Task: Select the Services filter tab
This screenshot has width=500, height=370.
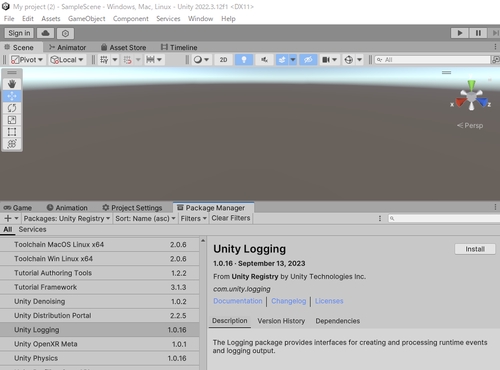Action: 32,229
